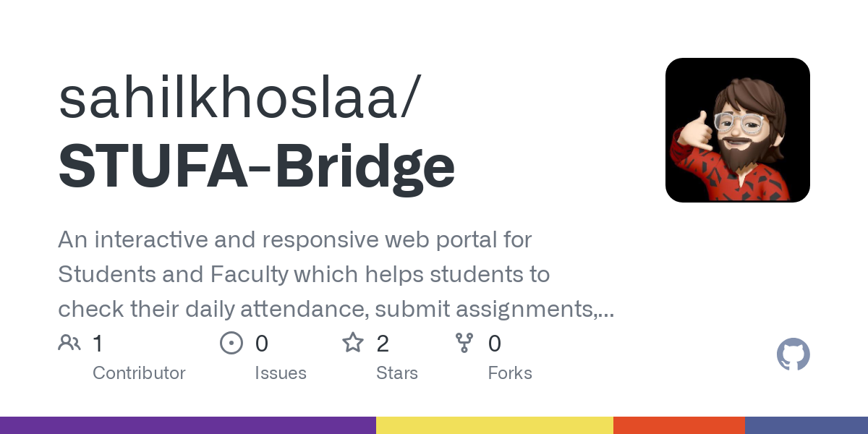Click the forks count number 0
This screenshot has height=434, width=868.
click(x=495, y=344)
